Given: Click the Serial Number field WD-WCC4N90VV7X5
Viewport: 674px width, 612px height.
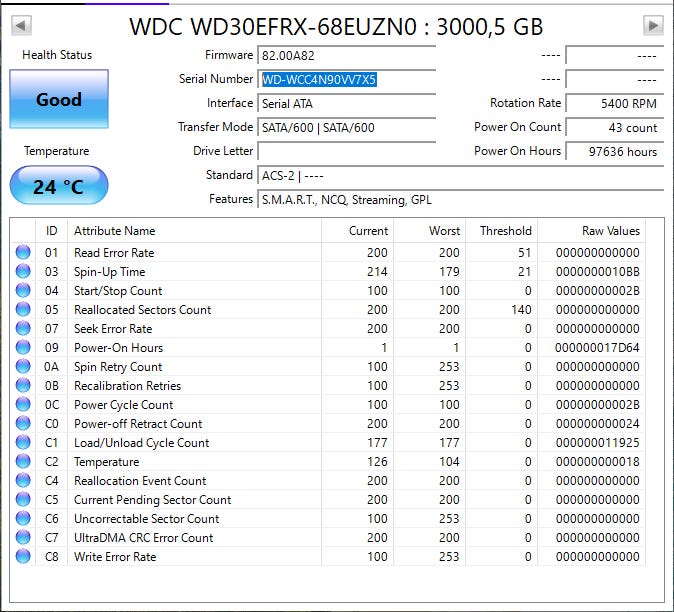Looking at the screenshot, I should [x=346, y=80].
